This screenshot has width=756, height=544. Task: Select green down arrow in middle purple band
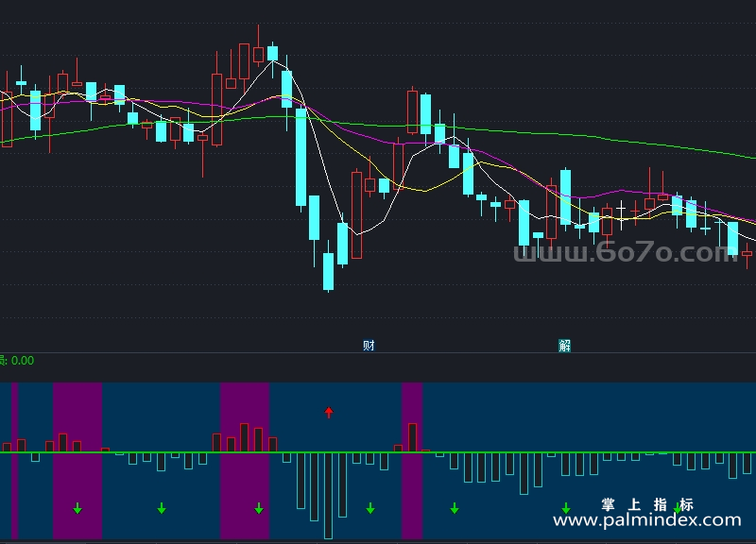point(259,508)
